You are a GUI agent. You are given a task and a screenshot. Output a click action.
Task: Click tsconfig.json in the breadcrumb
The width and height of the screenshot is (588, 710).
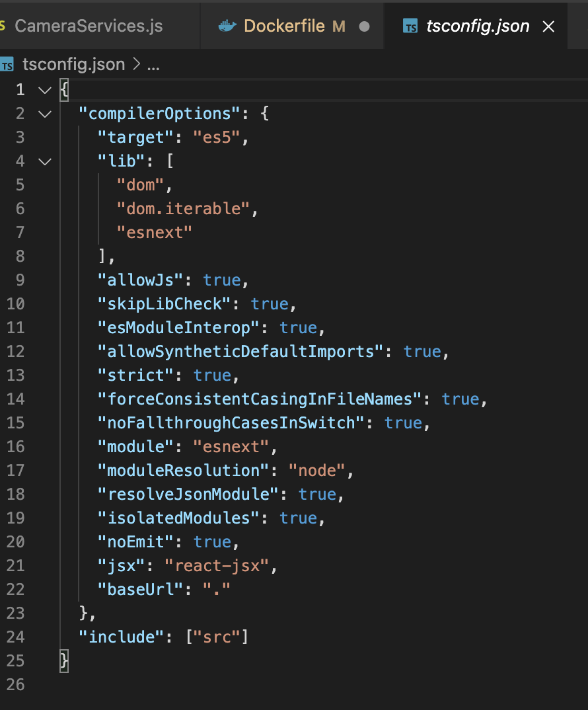[x=73, y=65]
